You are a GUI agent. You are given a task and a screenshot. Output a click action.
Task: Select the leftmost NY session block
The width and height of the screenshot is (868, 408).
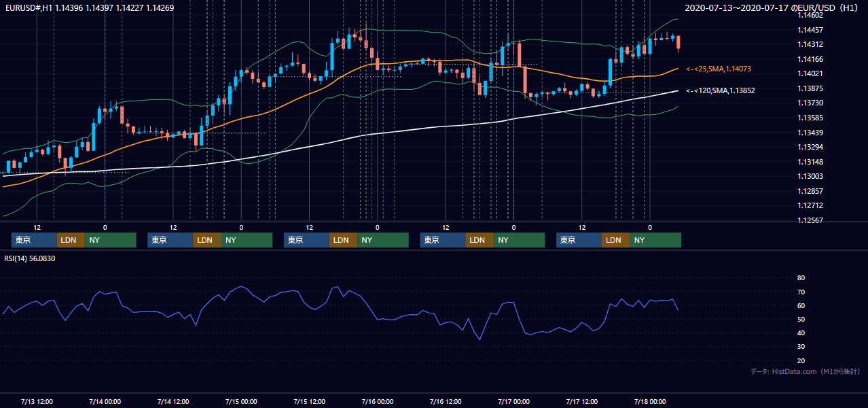point(111,240)
